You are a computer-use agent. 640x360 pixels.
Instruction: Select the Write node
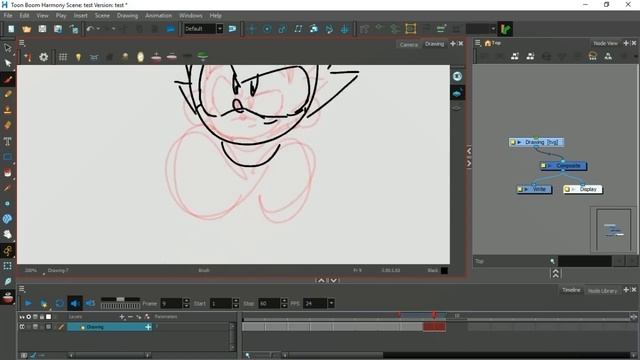tap(535, 189)
